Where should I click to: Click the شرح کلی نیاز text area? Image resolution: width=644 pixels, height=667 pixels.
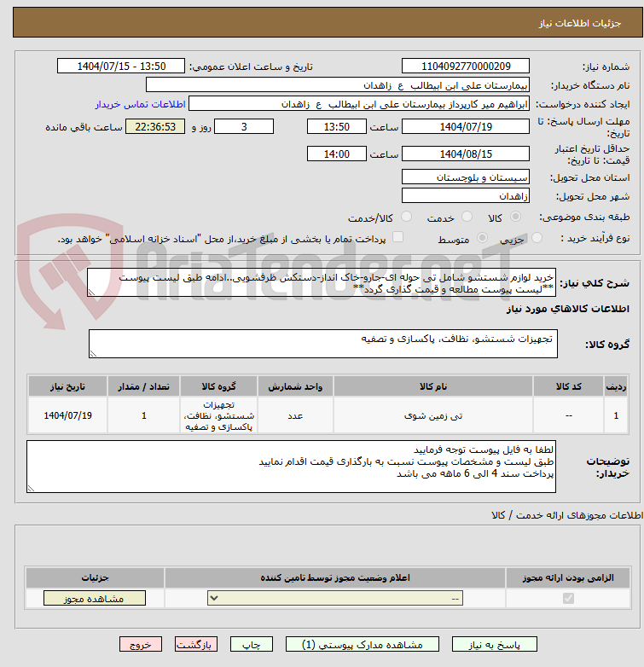click(322, 282)
